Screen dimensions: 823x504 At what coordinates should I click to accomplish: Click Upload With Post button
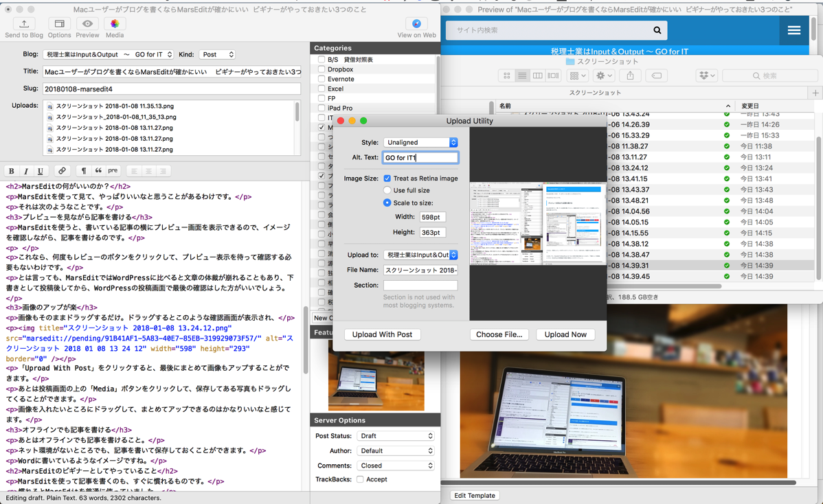pos(382,334)
